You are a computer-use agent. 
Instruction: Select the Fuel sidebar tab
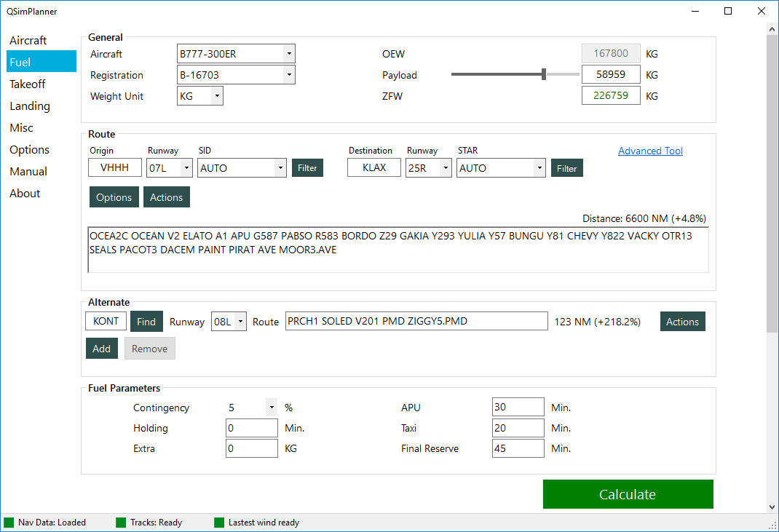click(41, 62)
